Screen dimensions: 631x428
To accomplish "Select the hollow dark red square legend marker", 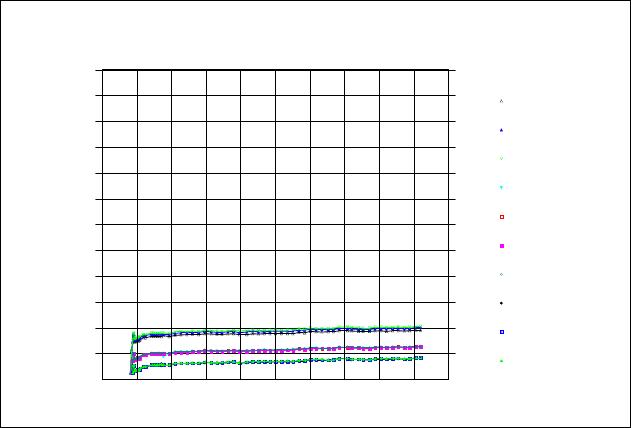I will (502, 217).
